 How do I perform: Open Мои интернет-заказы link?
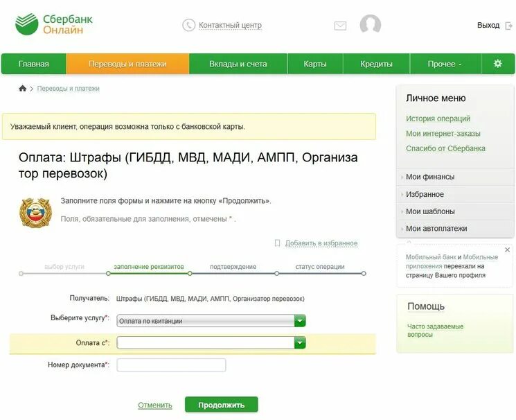click(443, 133)
